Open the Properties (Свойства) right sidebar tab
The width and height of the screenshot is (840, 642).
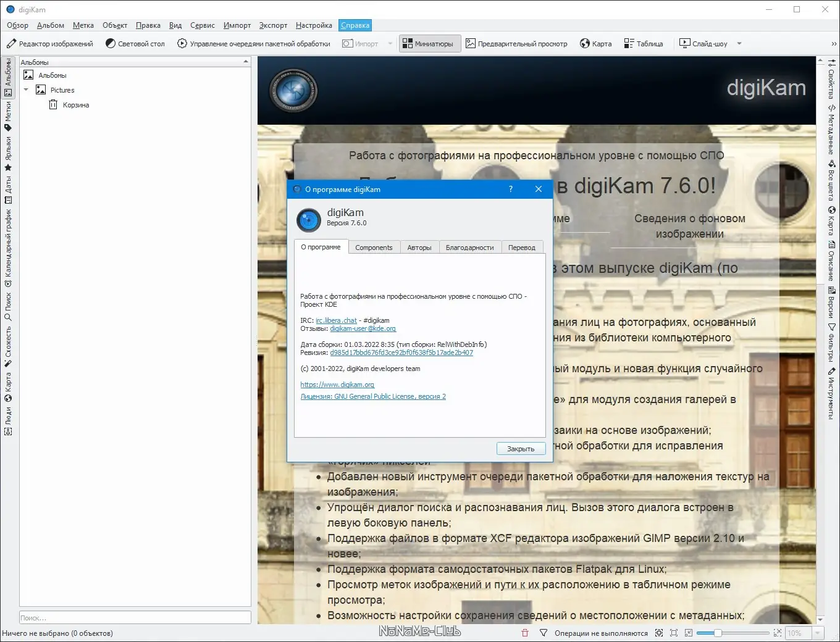[x=831, y=80]
